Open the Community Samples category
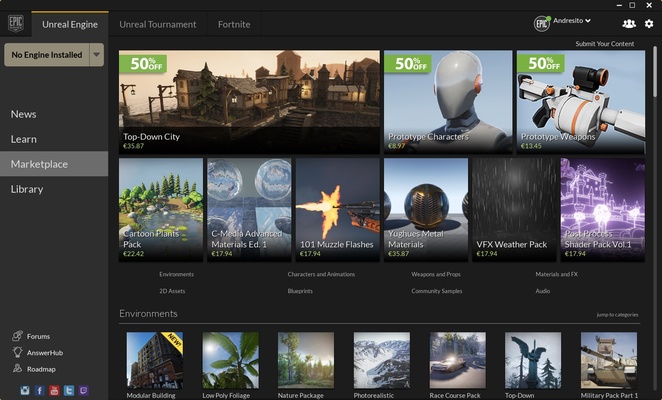The width and height of the screenshot is (662, 400). [x=437, y=291]
